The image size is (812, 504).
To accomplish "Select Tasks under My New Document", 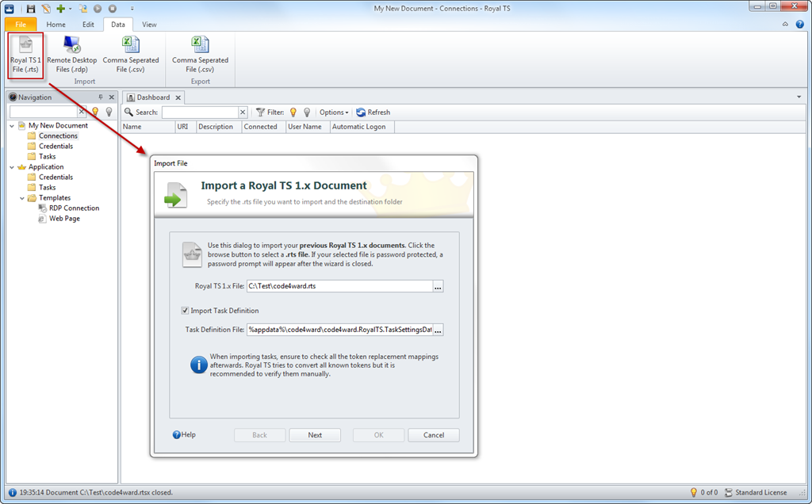I will tap(47, 156).
